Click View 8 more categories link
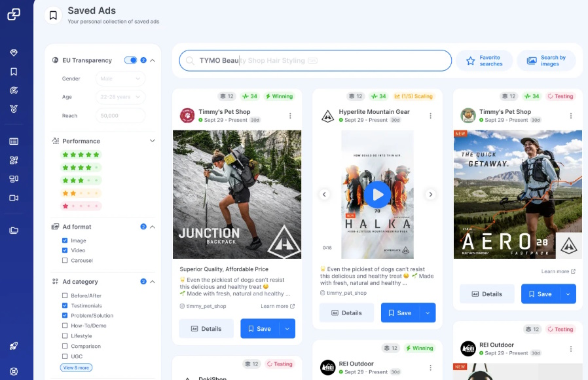This screenshot has width=588, height=380. coord(76,368)
